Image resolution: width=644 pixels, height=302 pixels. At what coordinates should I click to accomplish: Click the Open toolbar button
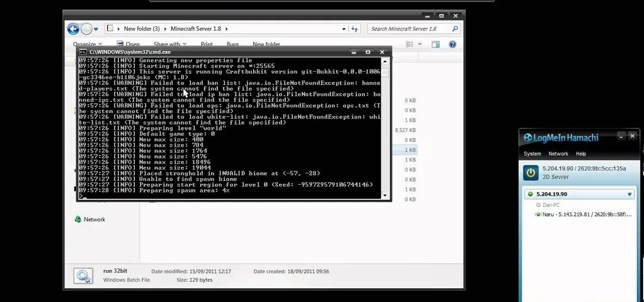(x=128, y=44)
